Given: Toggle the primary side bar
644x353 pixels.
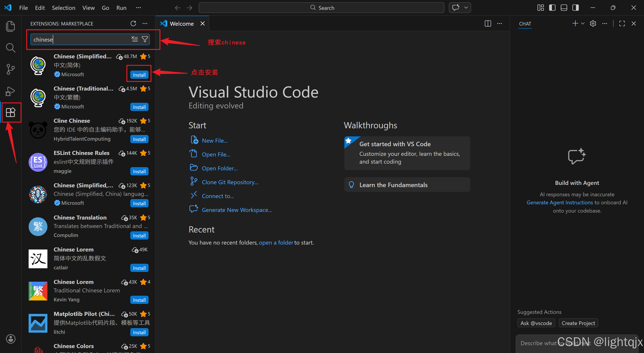Looking at the screenshot, I should tap(552, 8).
